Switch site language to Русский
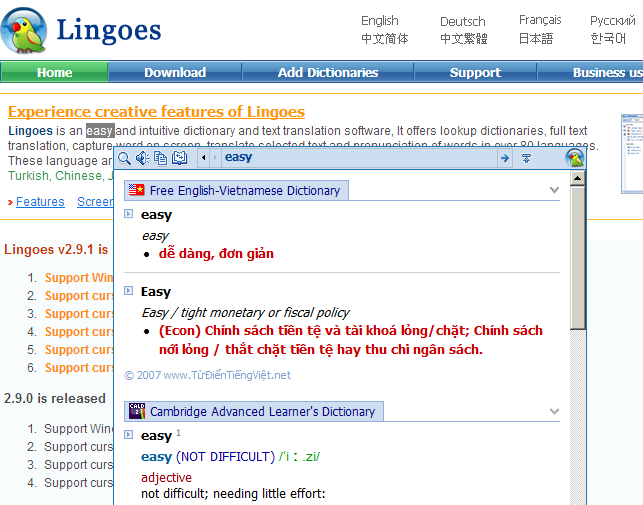Viewport: 643px width, 505px height. coord(612,21)
